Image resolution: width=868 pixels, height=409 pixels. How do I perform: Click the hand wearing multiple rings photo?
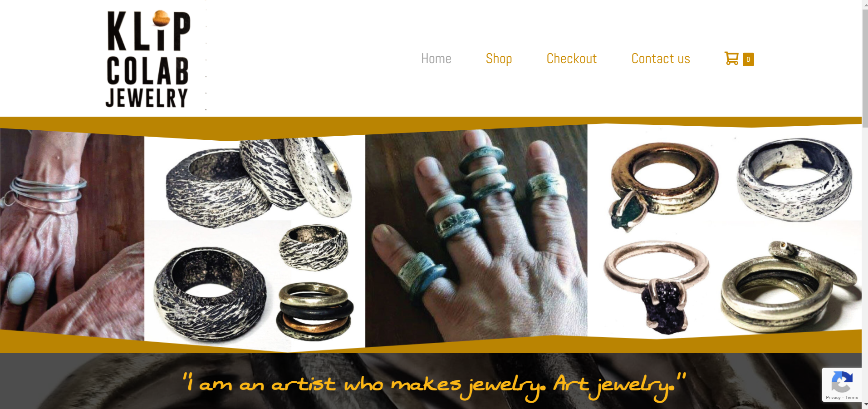476,236
